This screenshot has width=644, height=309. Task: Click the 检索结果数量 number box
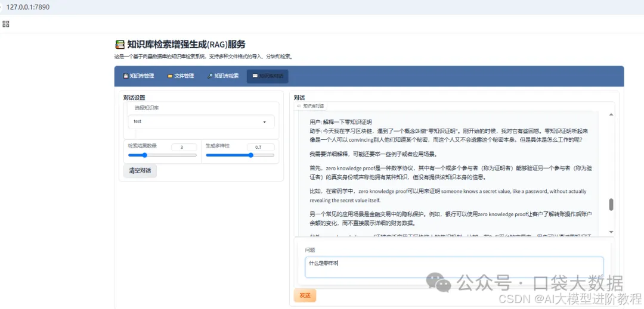coord(184,146)
